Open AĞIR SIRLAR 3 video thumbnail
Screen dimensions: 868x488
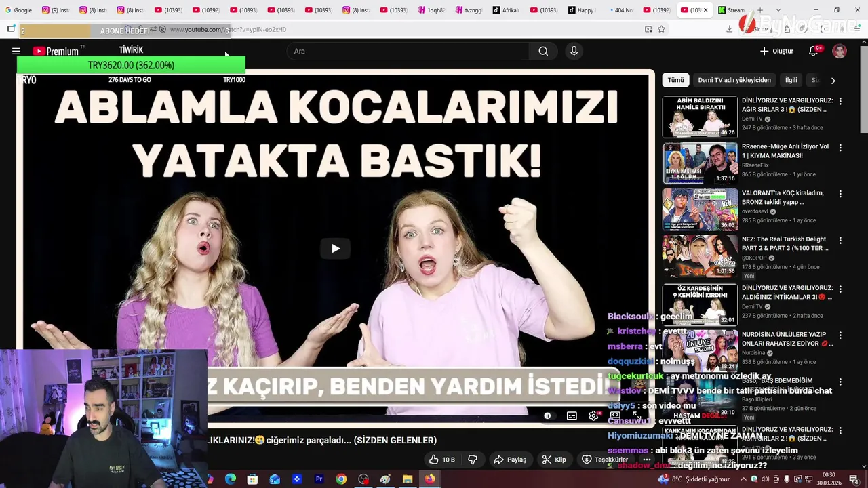[x=700, y=117]
